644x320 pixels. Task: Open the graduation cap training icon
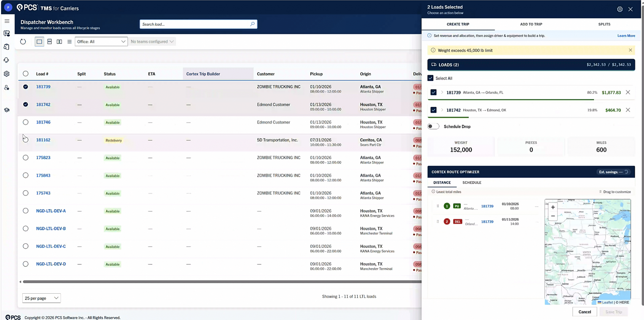[x=7, y=110]
